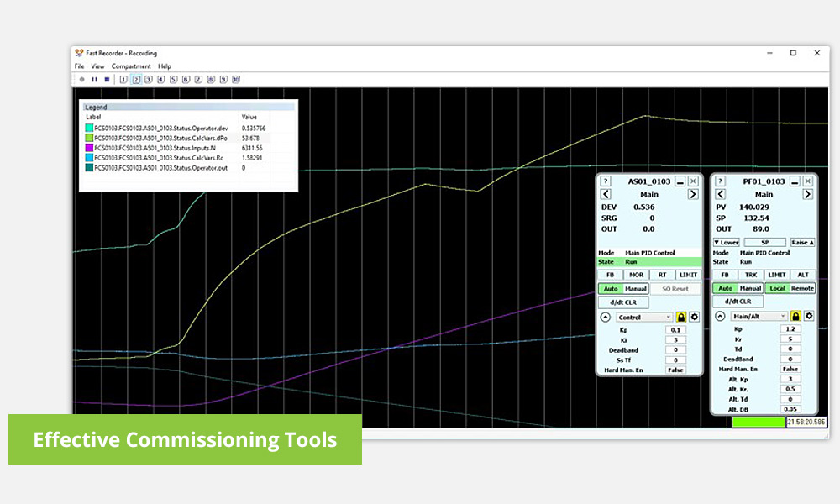Image resolution: width=840 pixels, height=504 pixels.
Task: Edit the Alt. DB field on PF01_0103
Action: [x=790, y=409]
